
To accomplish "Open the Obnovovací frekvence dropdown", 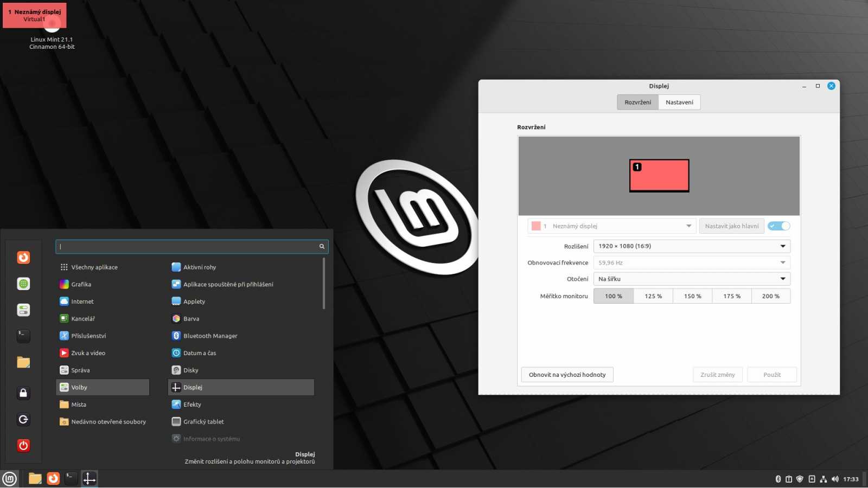I will pos(692,262).
